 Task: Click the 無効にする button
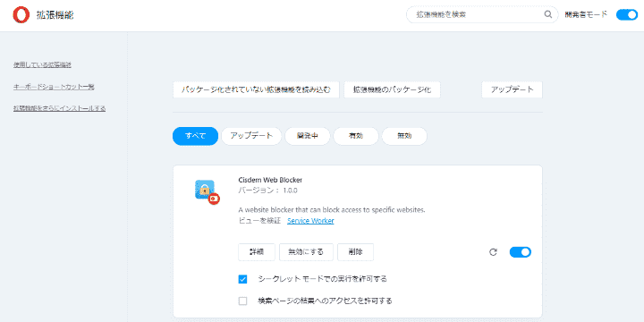pyautogui.click(x=306, y=252)
